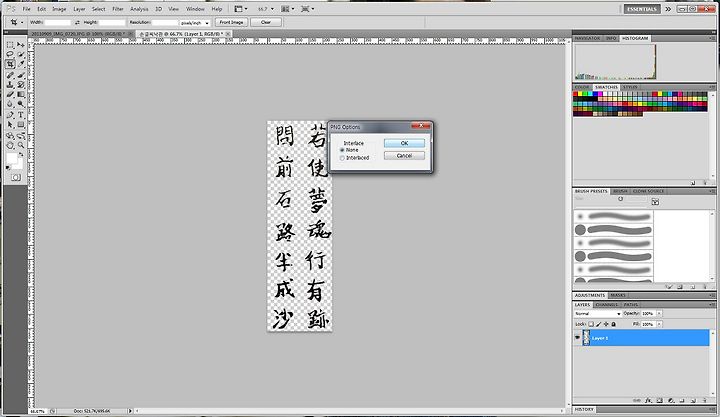Screen dimensions: 720x417
Task: Select the Rectangular Marquee tool
Action: point(10,45)
